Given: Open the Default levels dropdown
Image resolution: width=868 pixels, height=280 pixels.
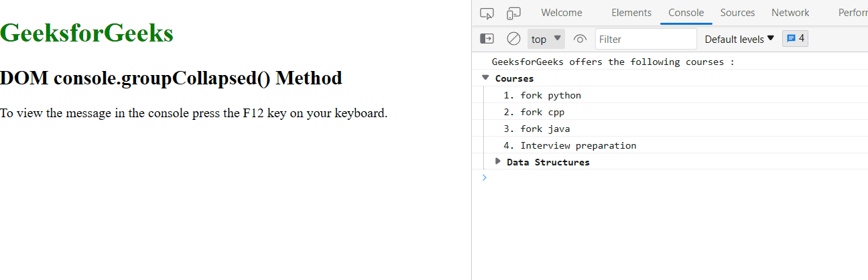Looking at the screenshot, I should [739, 39].
